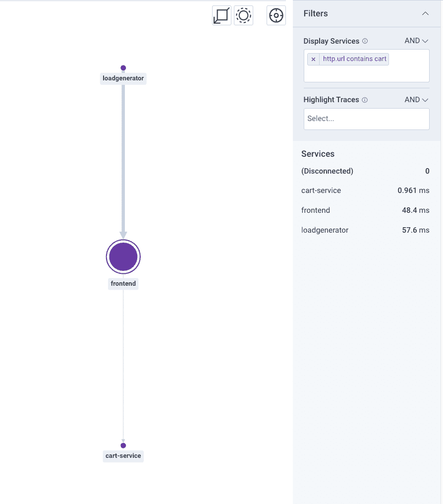
Task: Click the http.url contains cart tag
Action: (x=354, y=59)
